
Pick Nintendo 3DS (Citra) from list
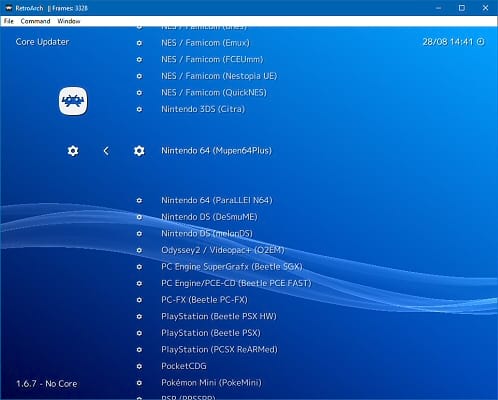203,109
